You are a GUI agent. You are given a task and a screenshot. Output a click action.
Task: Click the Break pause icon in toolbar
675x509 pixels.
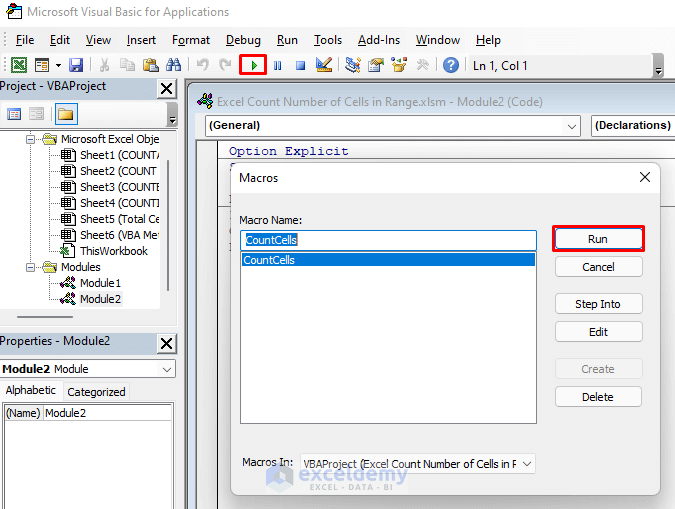[278, 65]
